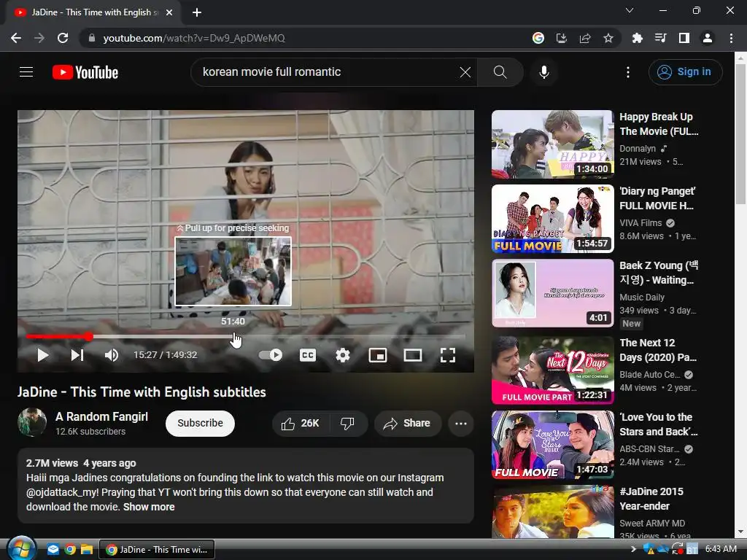Viewport: 747px width, 560px height.
Task: Seek the progress bar to 51:40
Action: (233, 336)
